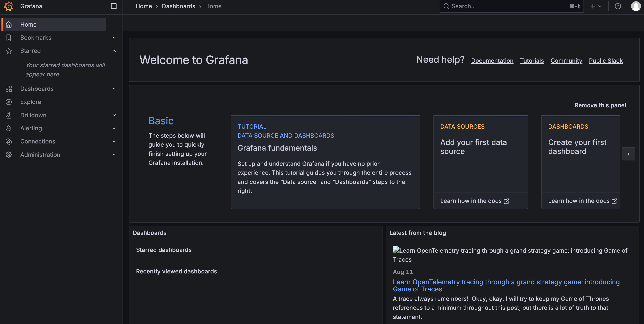Click the Alerting bell icon
This screenshot has width=644, height=324.
9,128
